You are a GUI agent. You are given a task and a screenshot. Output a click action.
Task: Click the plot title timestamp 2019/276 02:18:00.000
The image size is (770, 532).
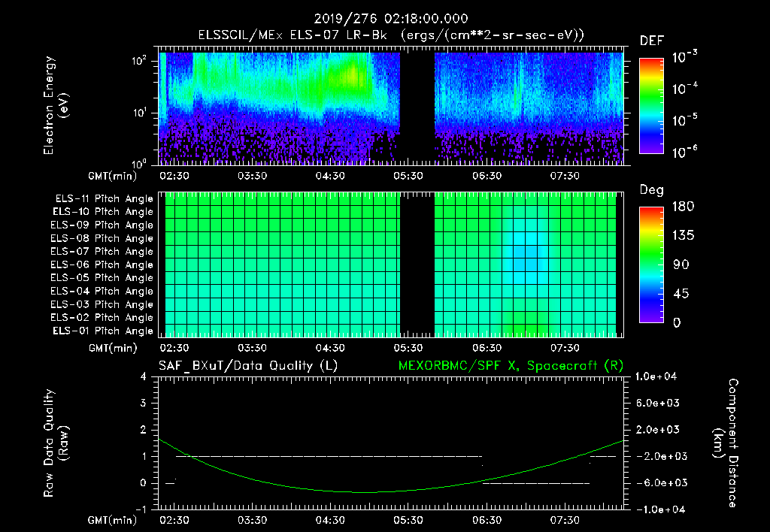click(x=391, y=19)
